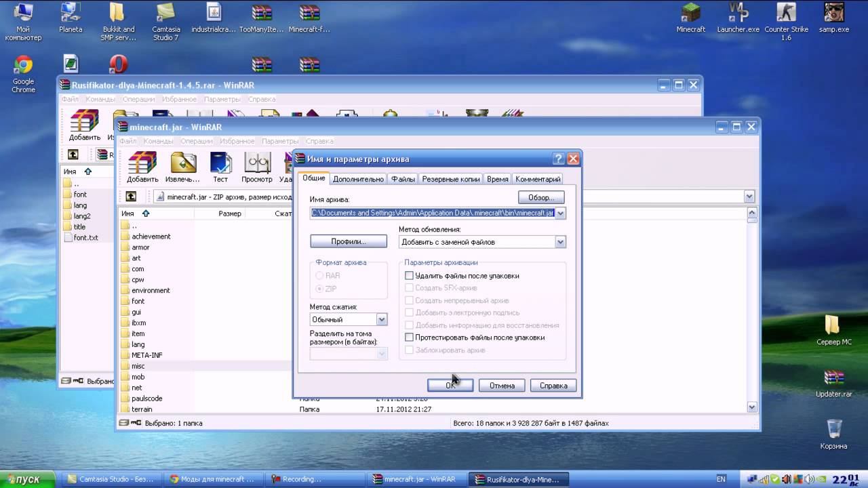Open the archive name path dropdown arrow
The image size is (868, 488).
click(560, 213)
